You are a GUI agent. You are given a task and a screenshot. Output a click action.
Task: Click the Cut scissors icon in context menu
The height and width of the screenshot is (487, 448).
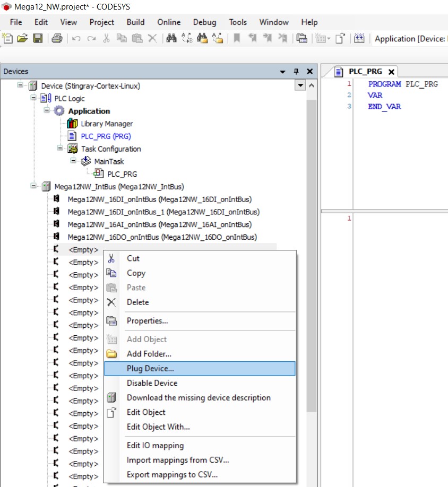click(111, 258)
